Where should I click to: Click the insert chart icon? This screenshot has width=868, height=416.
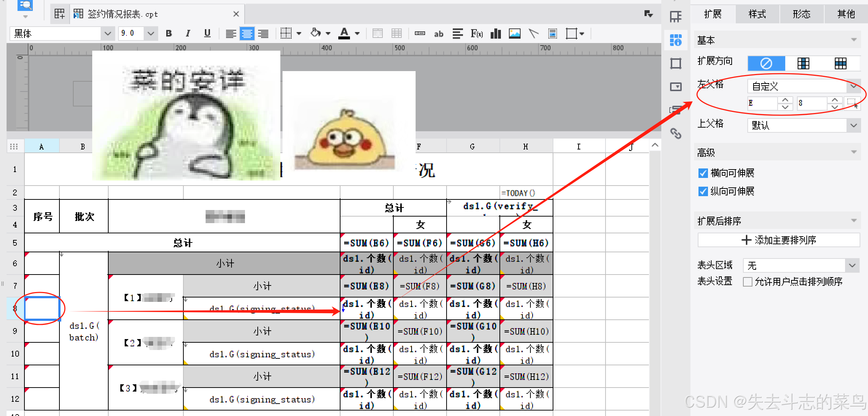[496, 34]
